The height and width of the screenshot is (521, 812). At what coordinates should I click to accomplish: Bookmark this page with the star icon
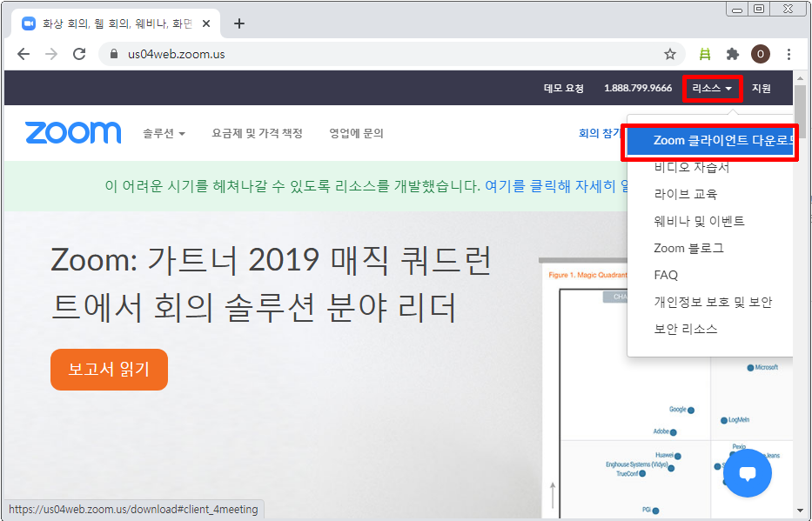[670, 54]
